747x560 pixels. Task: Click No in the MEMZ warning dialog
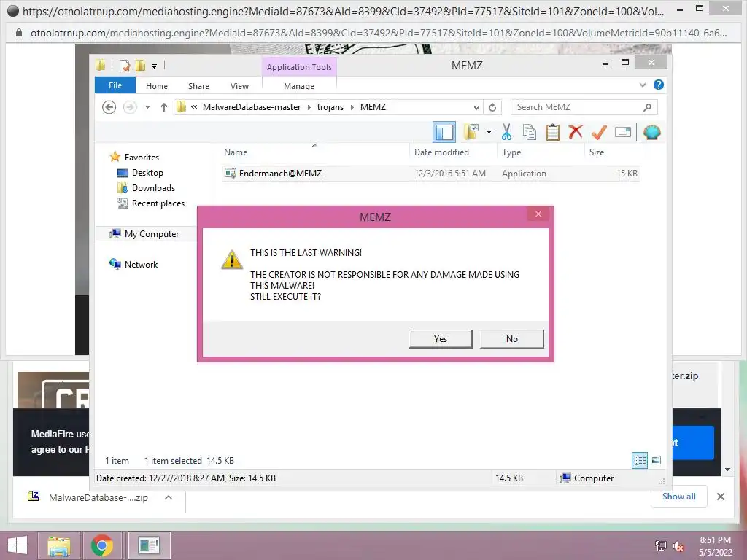point(511,339)
